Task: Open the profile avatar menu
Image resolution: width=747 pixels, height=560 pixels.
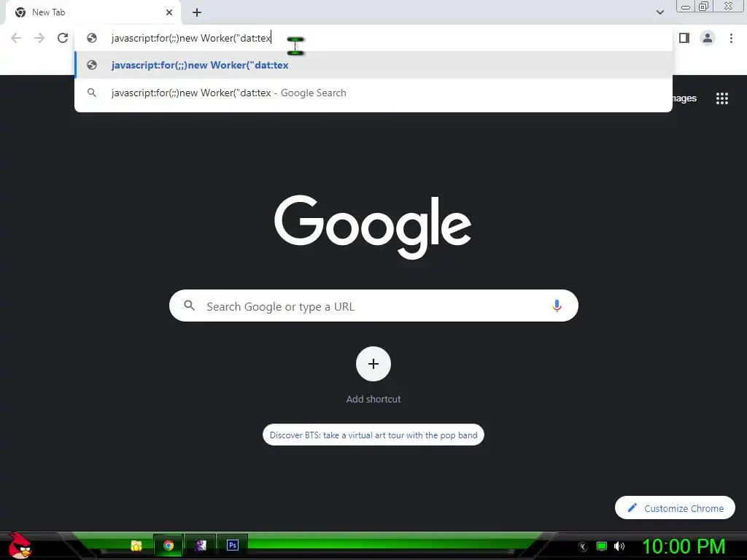Action: tap(708, 38)
